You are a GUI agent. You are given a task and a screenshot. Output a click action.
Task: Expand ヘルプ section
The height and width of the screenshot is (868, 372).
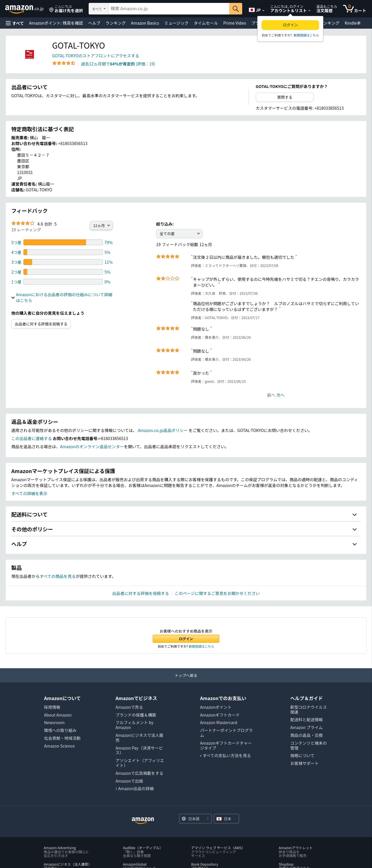(186, 544)
